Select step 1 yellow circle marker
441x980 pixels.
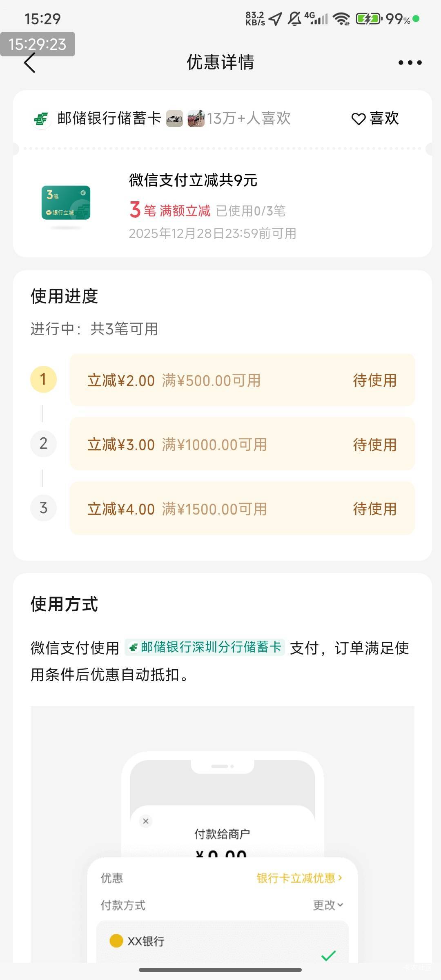pyautogui.click(x=43, y=379)
